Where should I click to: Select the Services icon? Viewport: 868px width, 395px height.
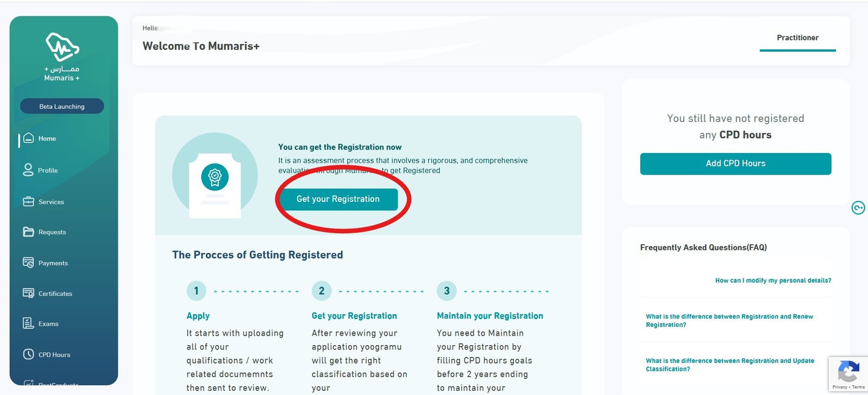(28, 201)
